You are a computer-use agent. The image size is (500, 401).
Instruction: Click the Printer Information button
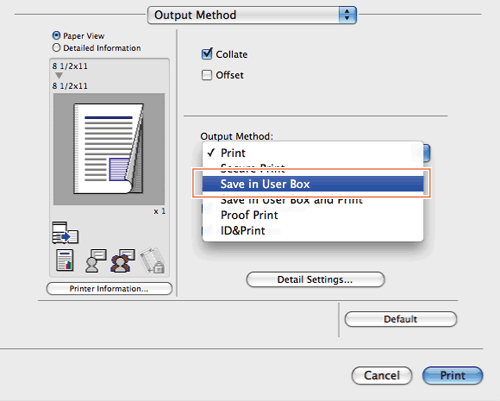109,289
